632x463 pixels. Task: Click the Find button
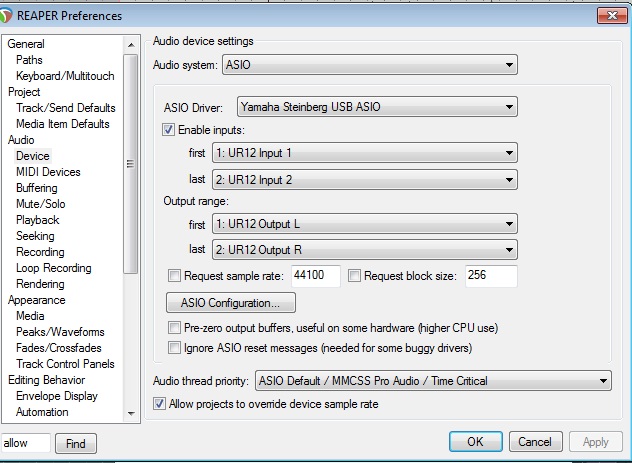click(75, 443)
